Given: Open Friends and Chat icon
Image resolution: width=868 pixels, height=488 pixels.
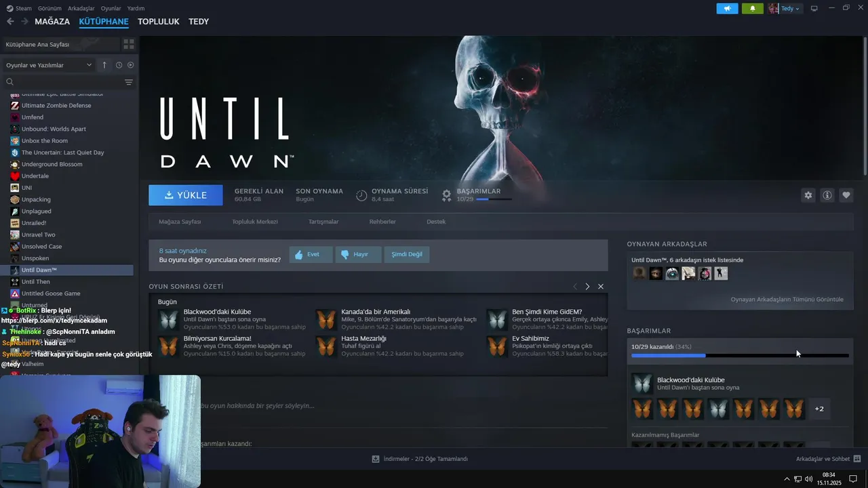Looking at the screenshot, I should pos(857,459).
